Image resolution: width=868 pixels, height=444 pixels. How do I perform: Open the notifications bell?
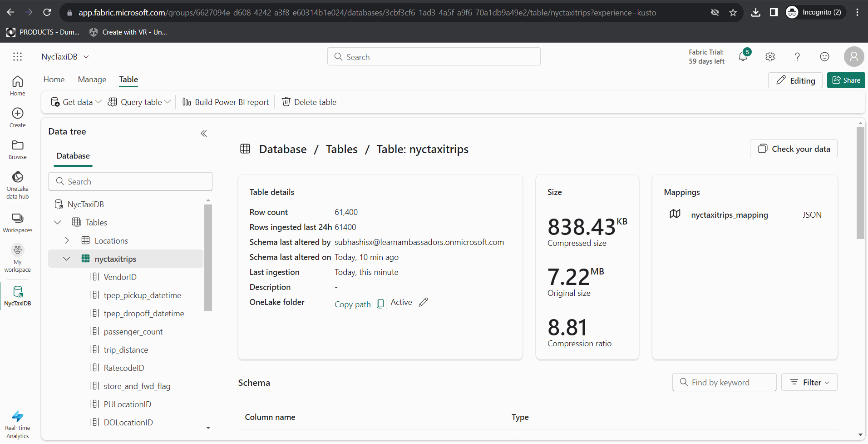[743, 56]
